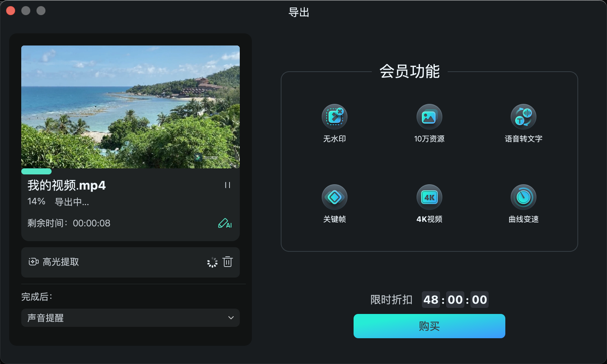Viewport: 607px width, 364px height.
Task: Pause the export of 我的视频.mp4
Action: pyautogui.click(x=227, y=185)
